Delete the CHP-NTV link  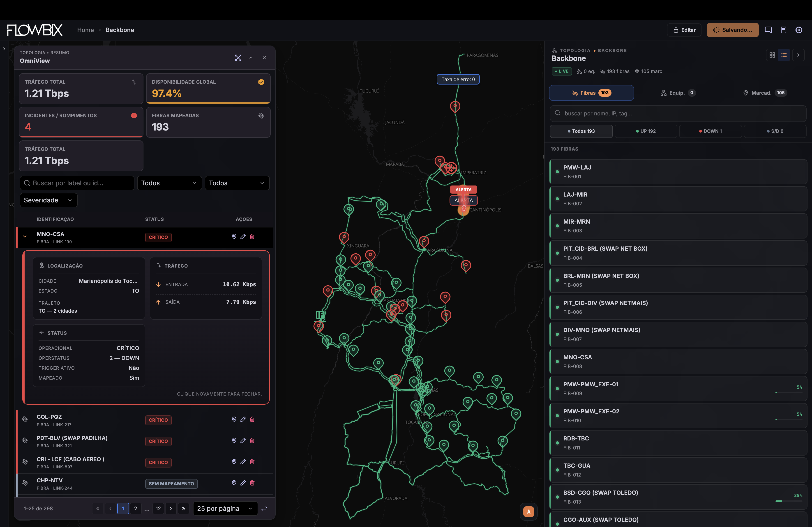[252, 483]
